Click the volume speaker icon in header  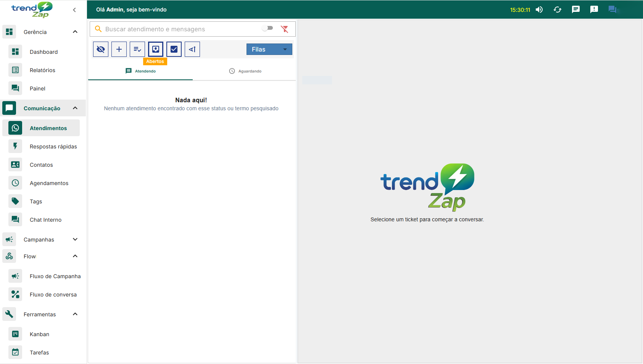click(539, 10)
